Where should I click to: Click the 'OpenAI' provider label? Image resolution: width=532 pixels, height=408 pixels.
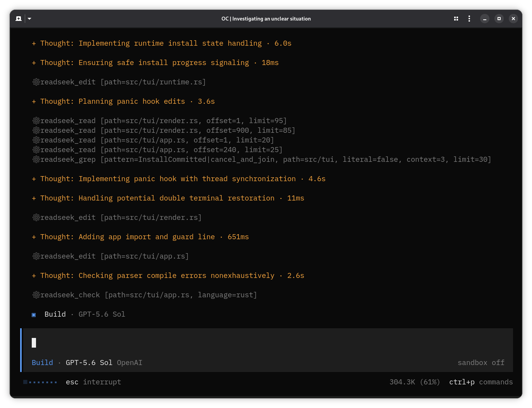(x=130, y=363)
